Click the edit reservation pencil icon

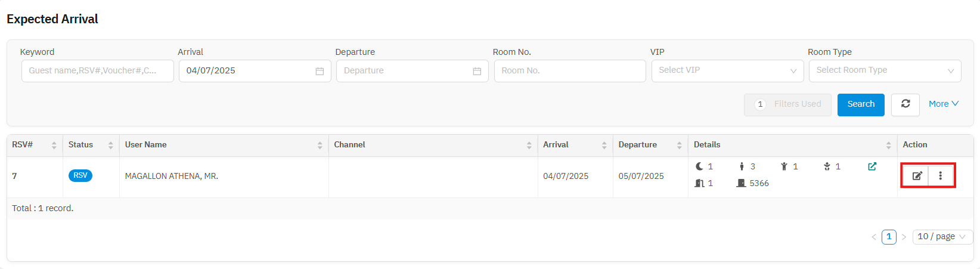click(x=917, y=176)
